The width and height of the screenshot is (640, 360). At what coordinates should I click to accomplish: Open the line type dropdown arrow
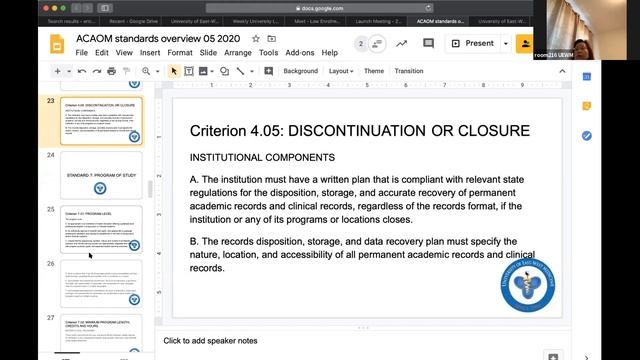[252, 71]
